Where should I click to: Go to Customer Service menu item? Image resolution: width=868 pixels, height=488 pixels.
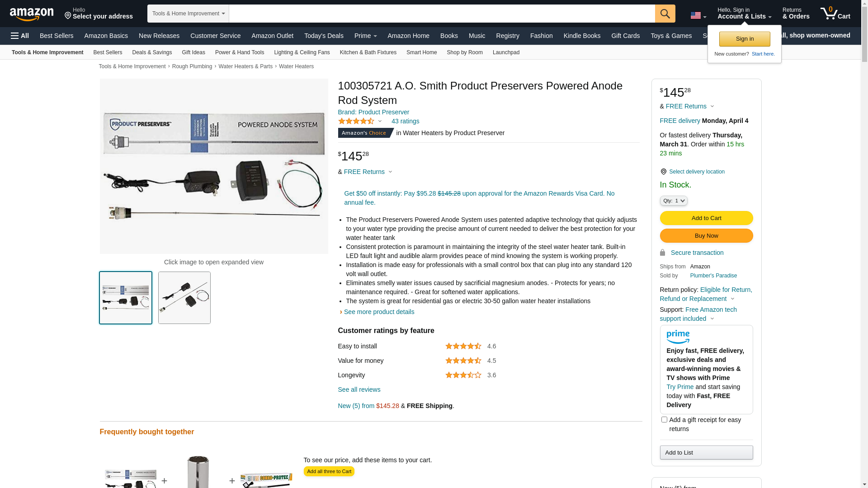215,36
